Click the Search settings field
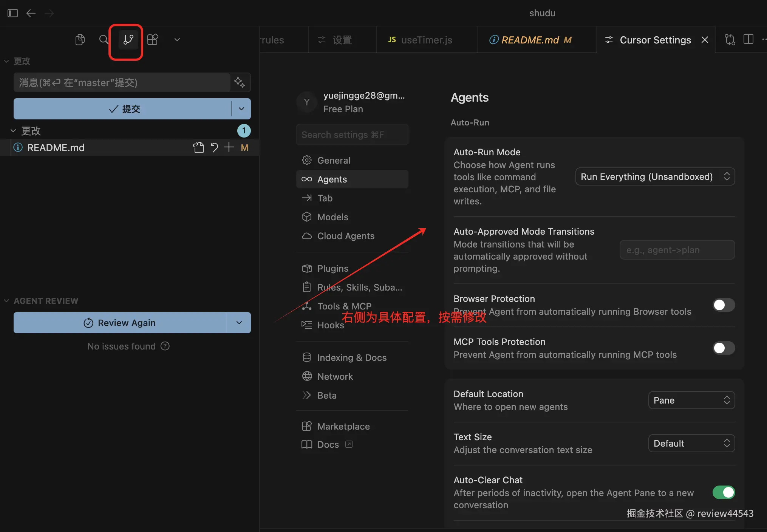 coord(351,135)
